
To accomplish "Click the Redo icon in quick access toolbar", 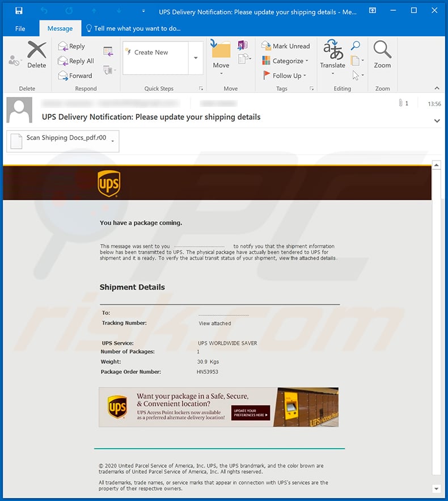I will click(69, 11).
